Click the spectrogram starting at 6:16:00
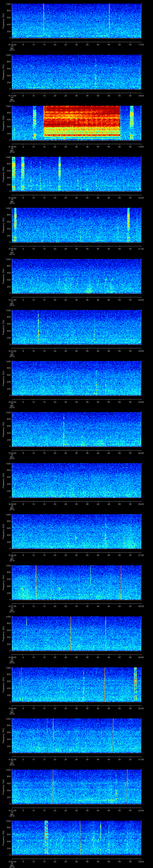 pyautogui.click(x=77, y=21)
